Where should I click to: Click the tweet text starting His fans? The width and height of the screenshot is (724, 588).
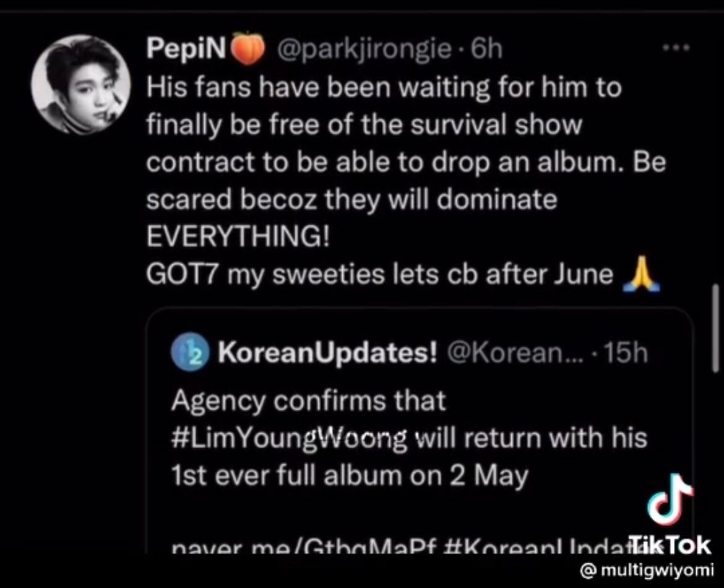click(x=407, y=162)
